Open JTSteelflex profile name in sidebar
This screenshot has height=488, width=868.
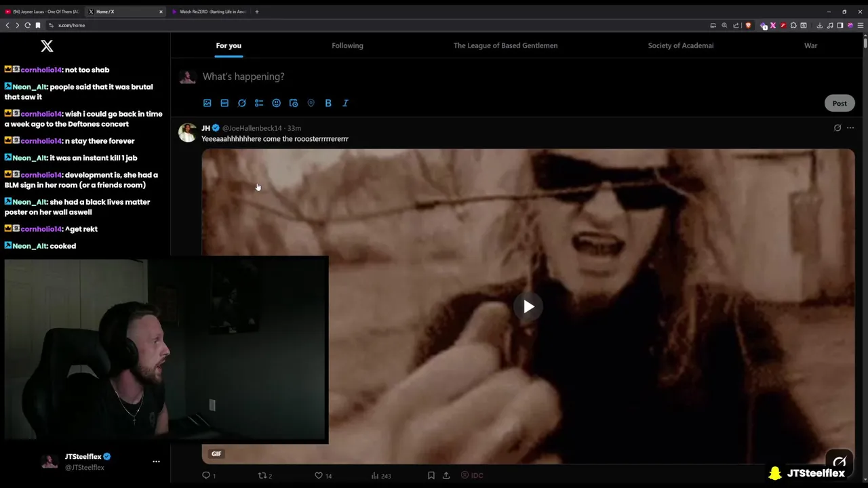[x=83, y=457]
